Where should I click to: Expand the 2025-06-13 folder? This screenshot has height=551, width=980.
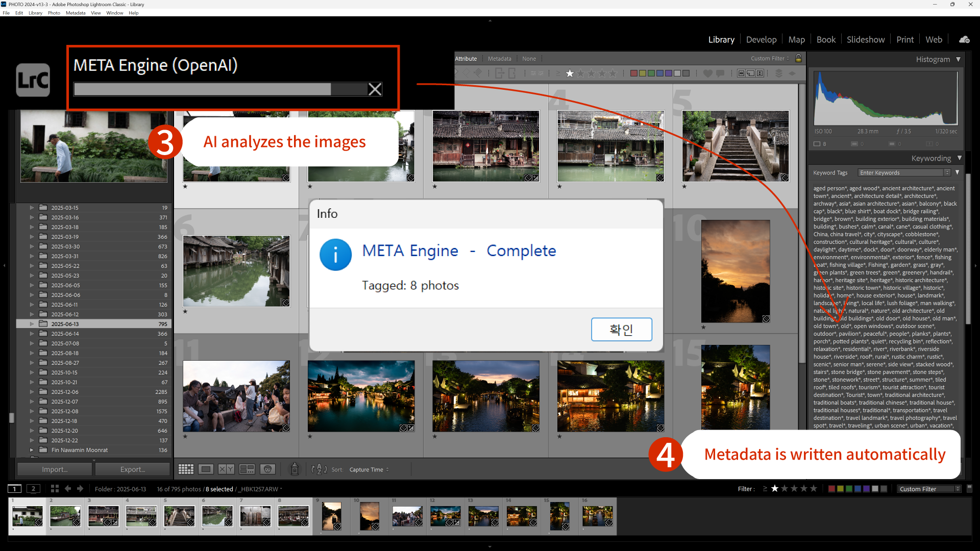32,324
